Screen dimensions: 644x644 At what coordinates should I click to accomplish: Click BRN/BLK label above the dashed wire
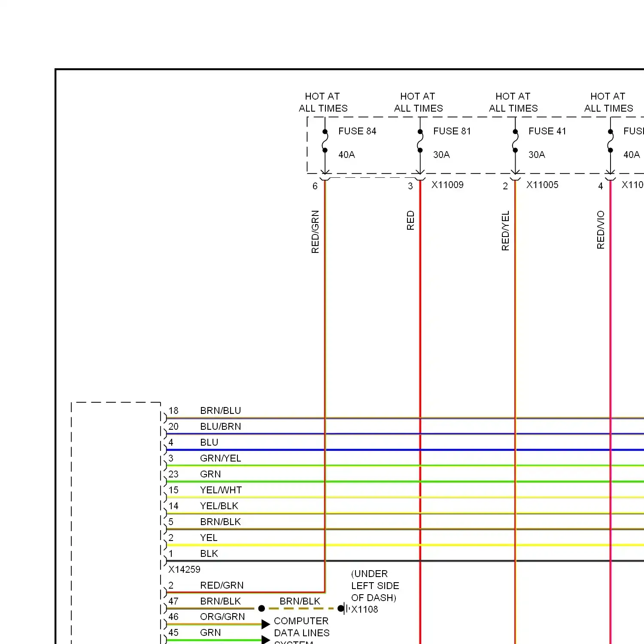tap(300, 601)
